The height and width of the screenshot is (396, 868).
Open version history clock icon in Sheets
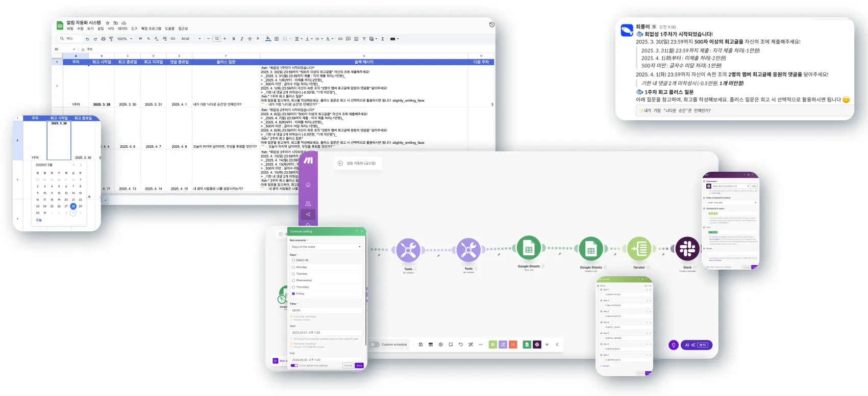(491, 24)
